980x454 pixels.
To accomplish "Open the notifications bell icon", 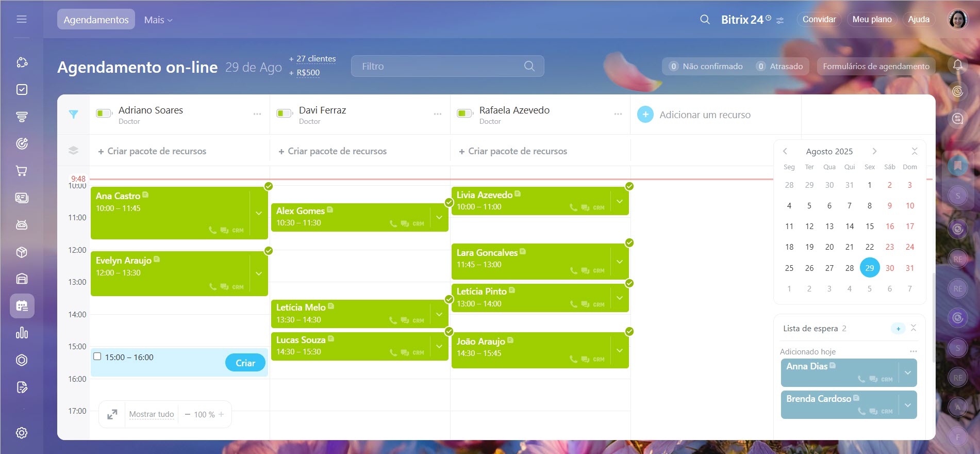I will pyautogui.click(x=957, y=65).
